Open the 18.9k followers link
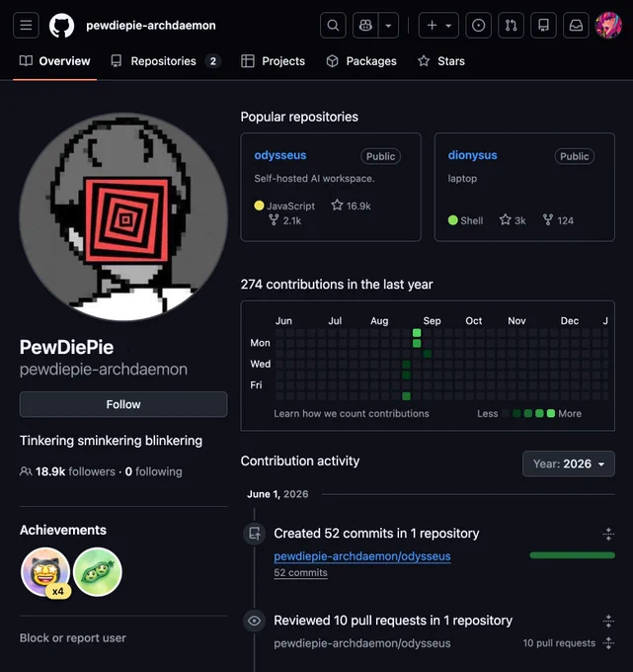 [75, 471]
